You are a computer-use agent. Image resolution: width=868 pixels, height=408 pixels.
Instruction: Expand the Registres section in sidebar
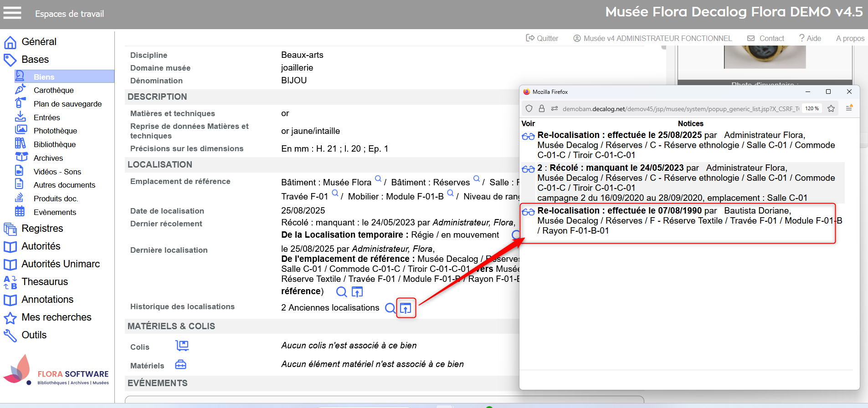click(42, 228)
